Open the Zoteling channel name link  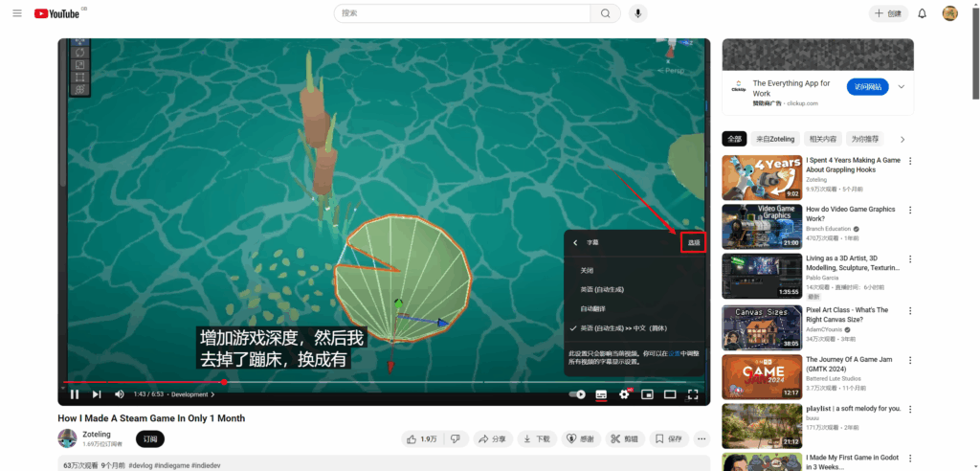[x=97, y=434]
